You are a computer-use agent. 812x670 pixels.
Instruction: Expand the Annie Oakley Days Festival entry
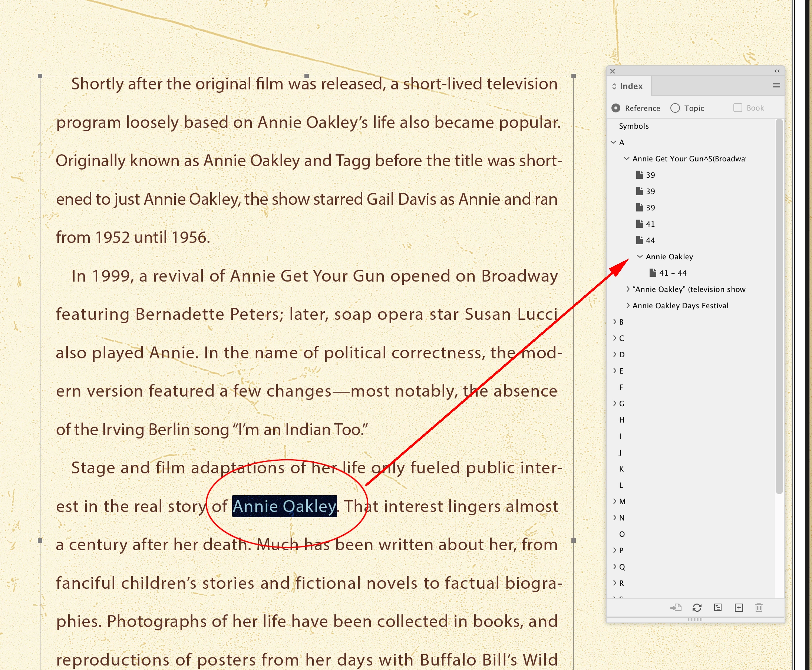tap(628, 305)
